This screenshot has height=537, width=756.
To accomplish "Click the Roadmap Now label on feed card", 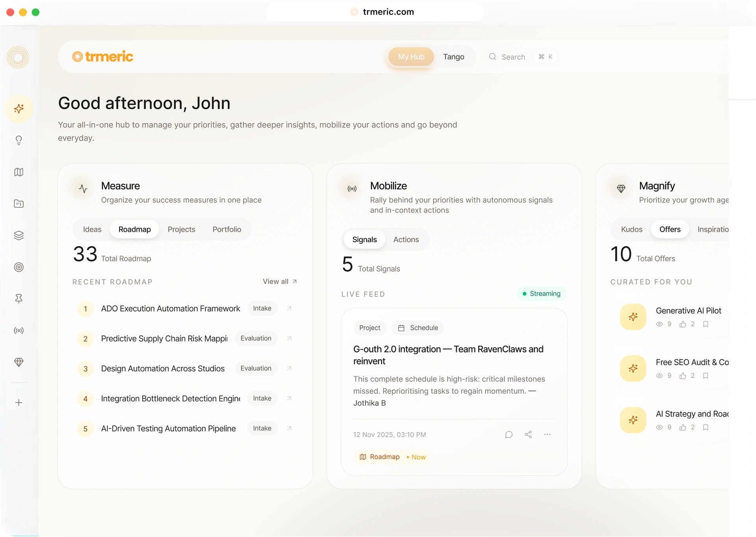I will click(392, 457).
